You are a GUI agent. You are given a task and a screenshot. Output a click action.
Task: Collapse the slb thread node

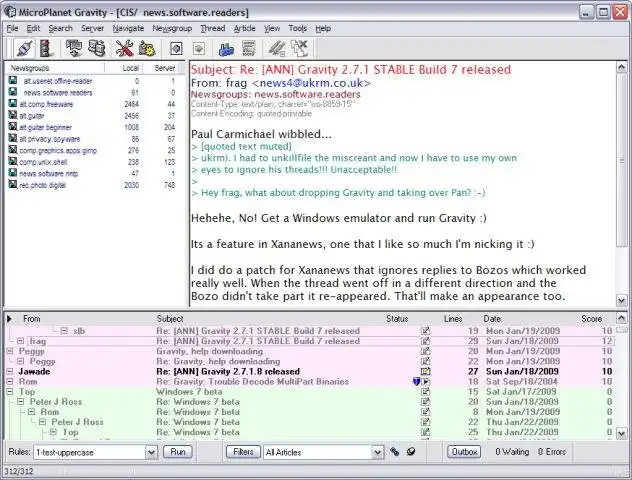click(x=64, y=331)
